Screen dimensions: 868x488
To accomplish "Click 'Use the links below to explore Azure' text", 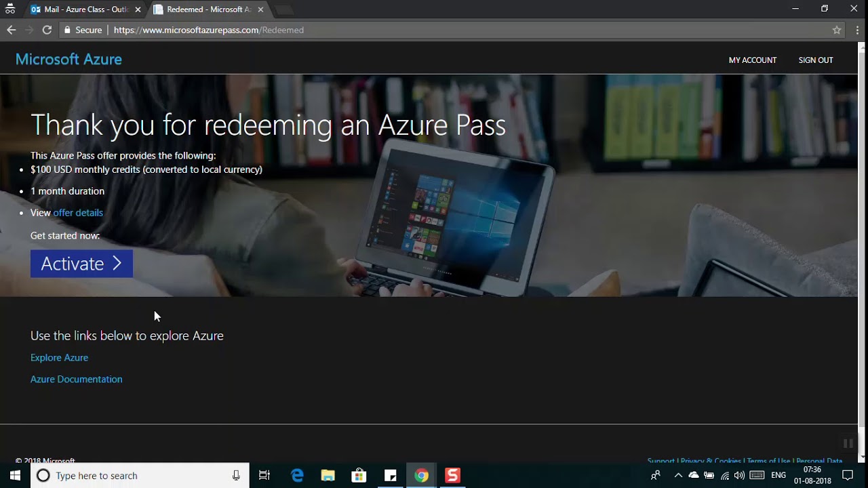I will [127, 335].
